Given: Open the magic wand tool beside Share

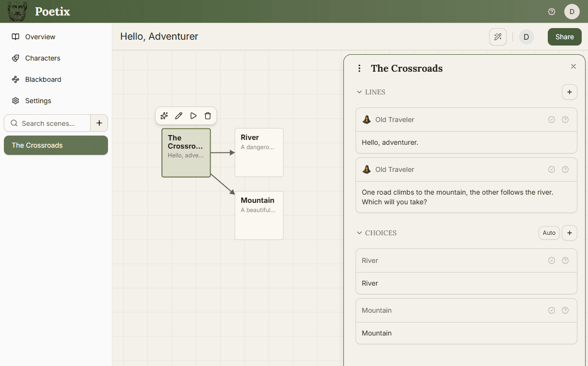Looking at the screenshot, I should [498, 37].
